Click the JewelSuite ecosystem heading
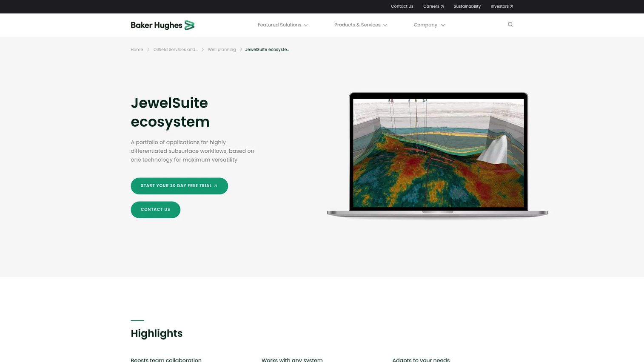Image resolution: width=644 pixels, height=362 pixels. click(x=170, y=112)
